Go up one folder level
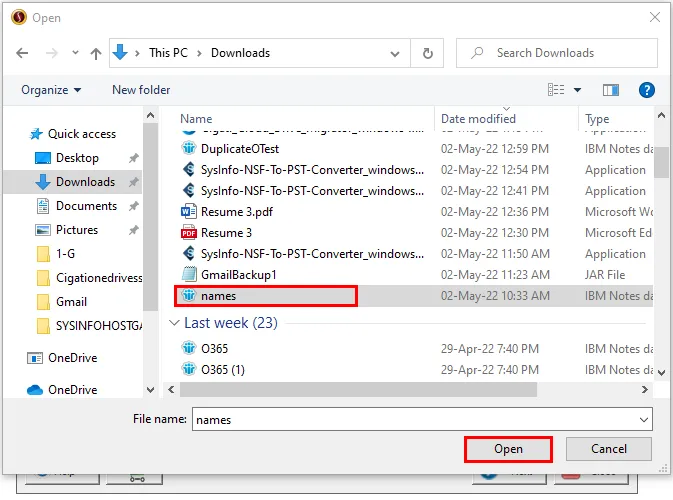This screenshot has height=500, width=673. [96, 53]
